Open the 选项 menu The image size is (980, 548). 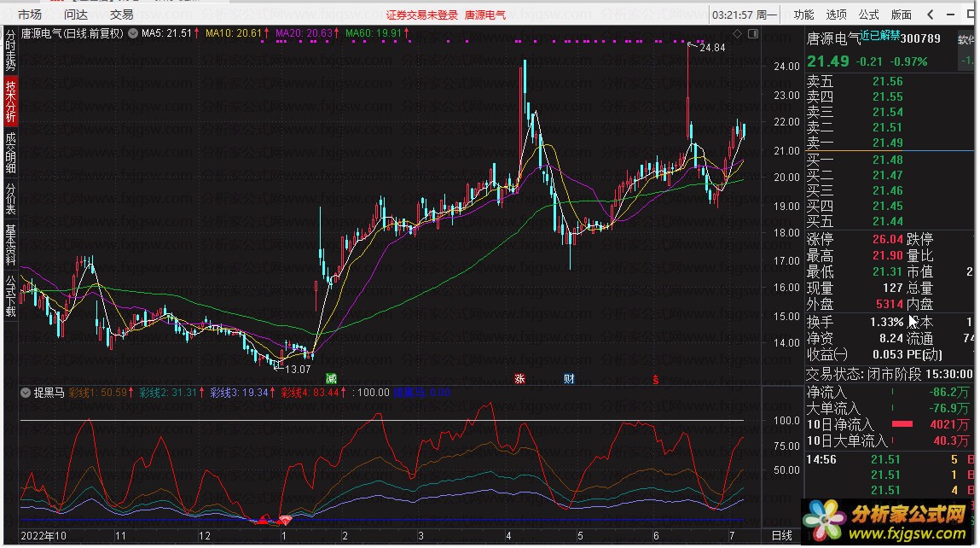click(x=836, y=15)
